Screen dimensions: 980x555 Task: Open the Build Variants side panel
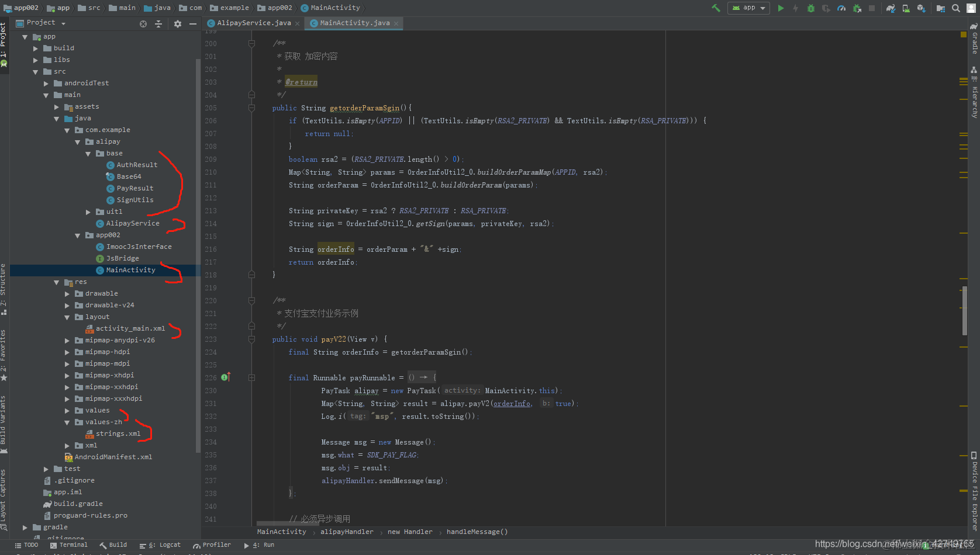[x=4, y=424]
